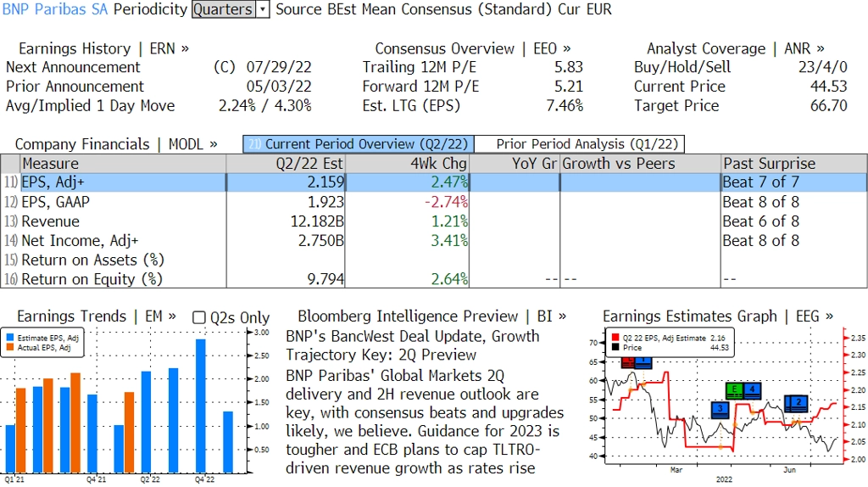This screenshot has height=487, width=868.
Task: Click the Growth vs Peers column header
Action: point(640,164)
